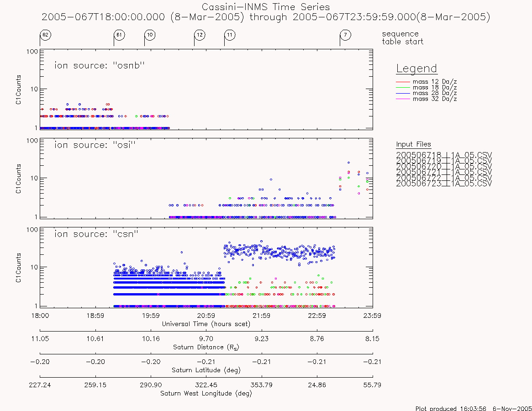Click the 'ion source: "osi"' panel label
Screen dimensions: 532x411
(x=95, y=145)
